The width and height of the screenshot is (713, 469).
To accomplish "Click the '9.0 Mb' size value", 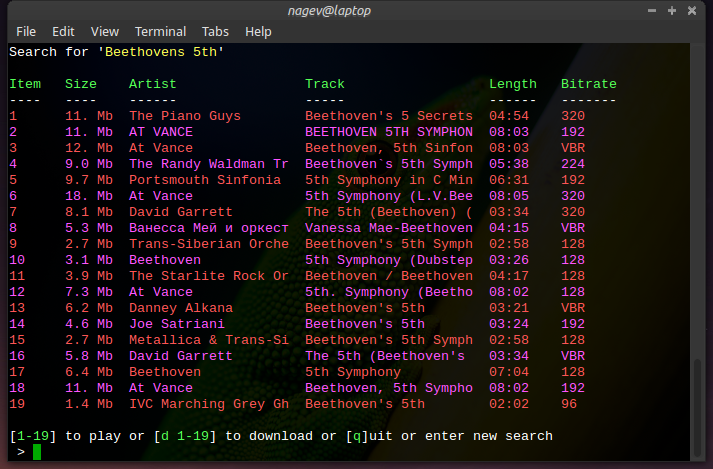I will coord(89,164).
